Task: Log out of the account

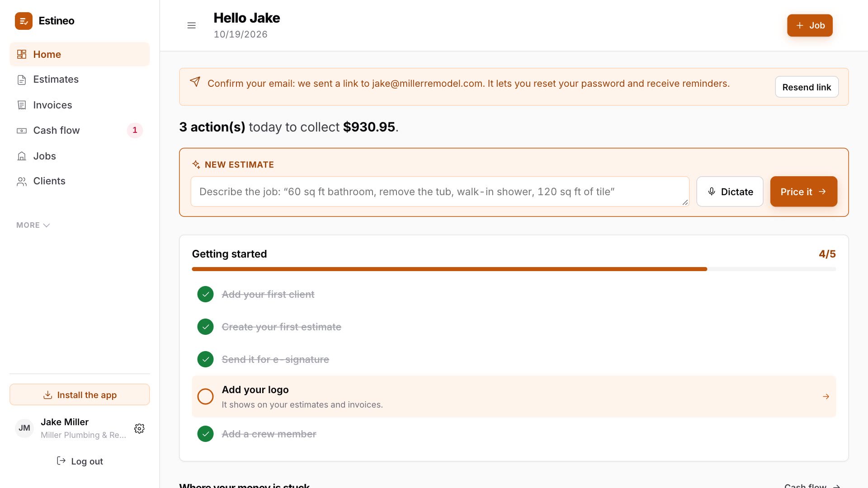Action: (x=80, y=461)
